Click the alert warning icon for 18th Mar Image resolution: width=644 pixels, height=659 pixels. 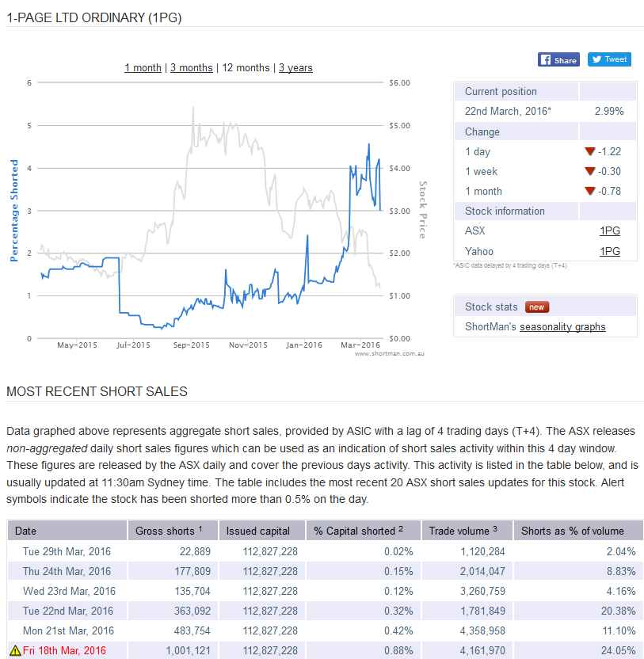click(x=15, y=650)
